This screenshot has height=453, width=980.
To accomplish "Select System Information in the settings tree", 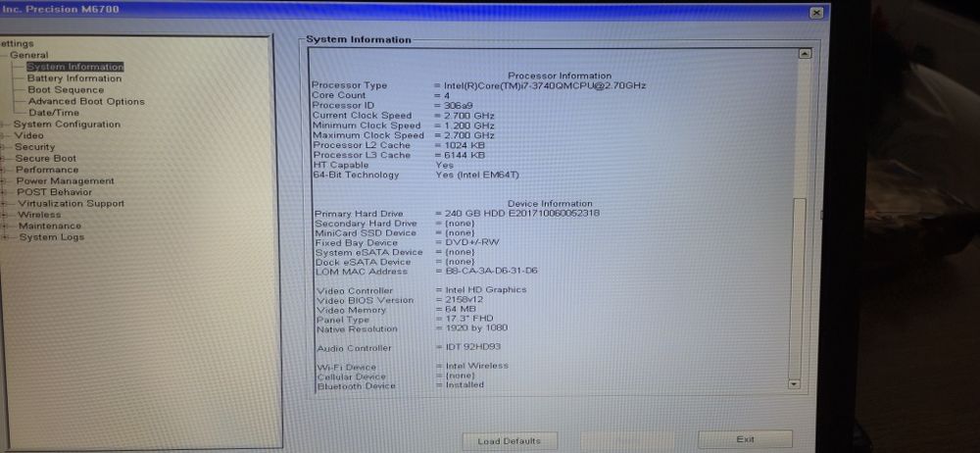I will [x=75, y=67].
